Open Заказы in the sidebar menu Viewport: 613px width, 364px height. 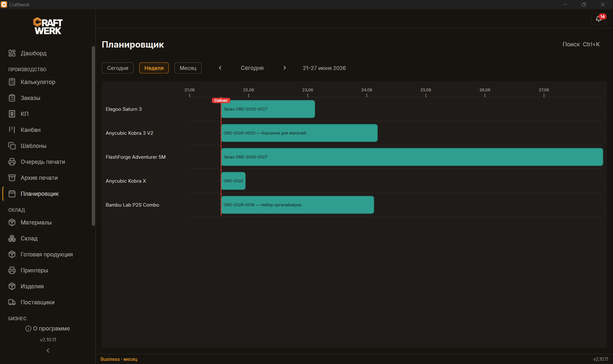tap(30, 98)
